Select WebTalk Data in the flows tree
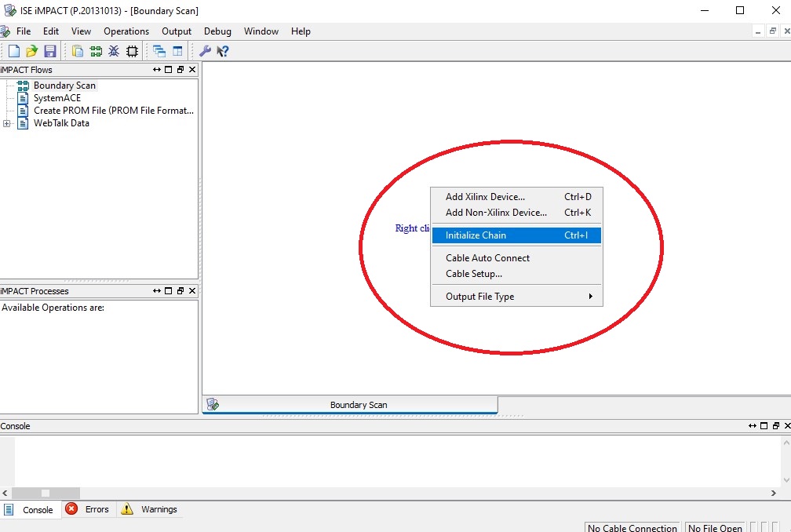The width and height of the screenshot is (791, 532). (x=61, y=123)
